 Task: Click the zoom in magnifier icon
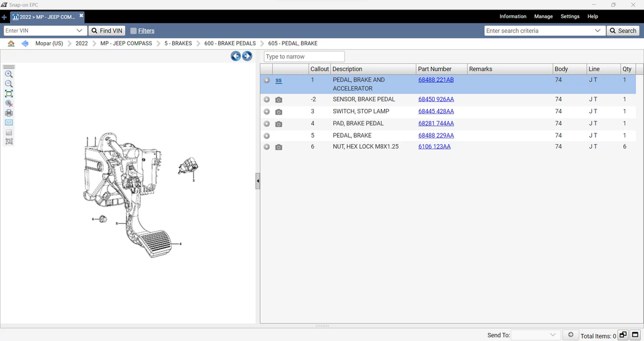point(9,74)
